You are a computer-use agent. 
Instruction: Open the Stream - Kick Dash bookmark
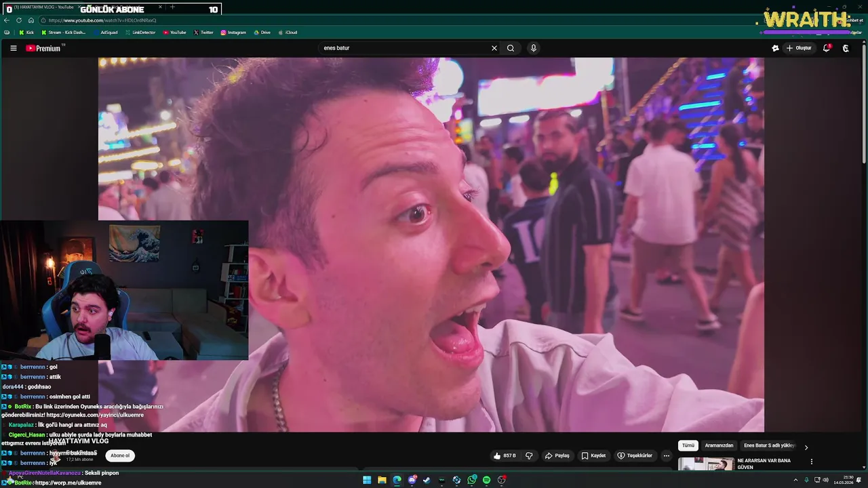click(63, 33)
